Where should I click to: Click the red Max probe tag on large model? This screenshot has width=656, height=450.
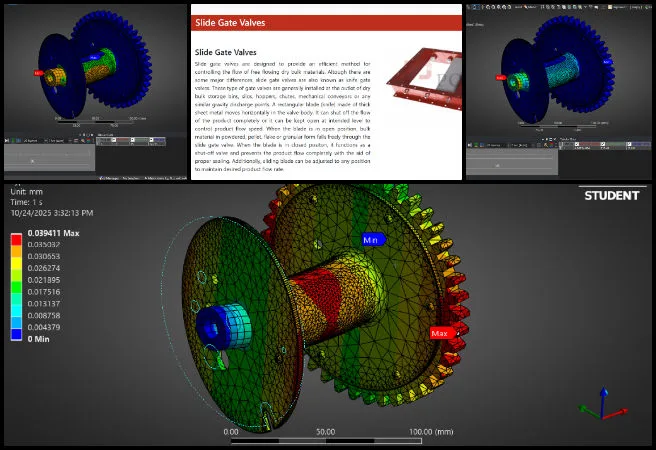(439, 333)
